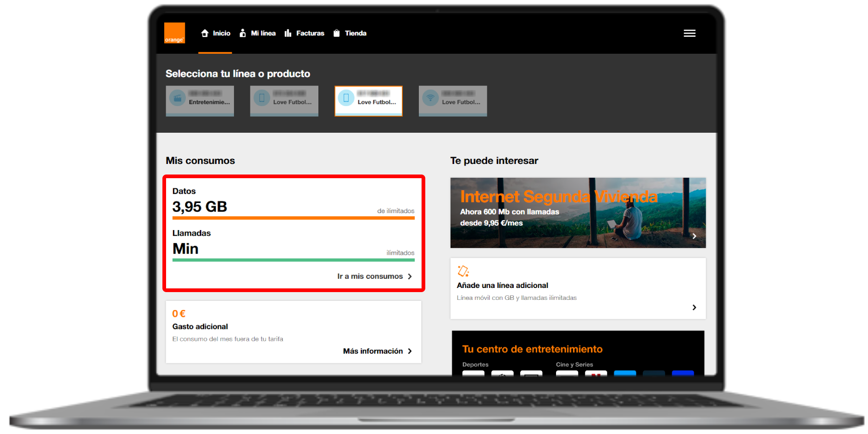Click Tu centro de entretenimiento heading
Image resolution: width=868 pixels, height=434 pixels.
tap(532, 349)
